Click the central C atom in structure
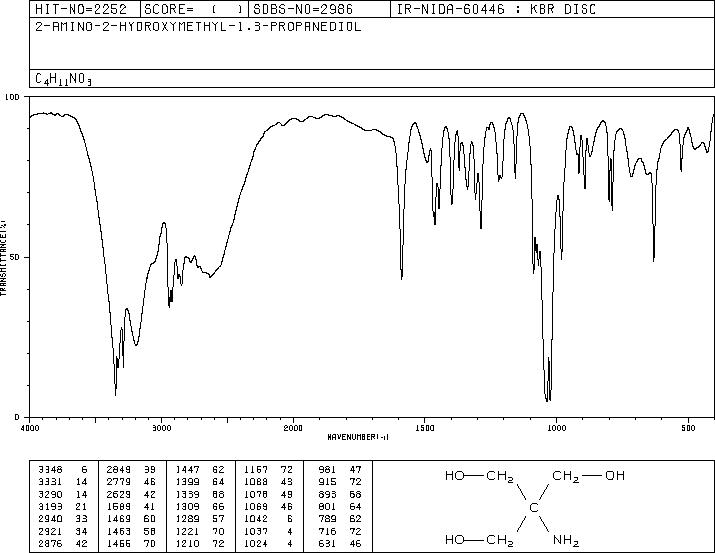The width and height of the screenshot is (715, 553). coord(534,507)
